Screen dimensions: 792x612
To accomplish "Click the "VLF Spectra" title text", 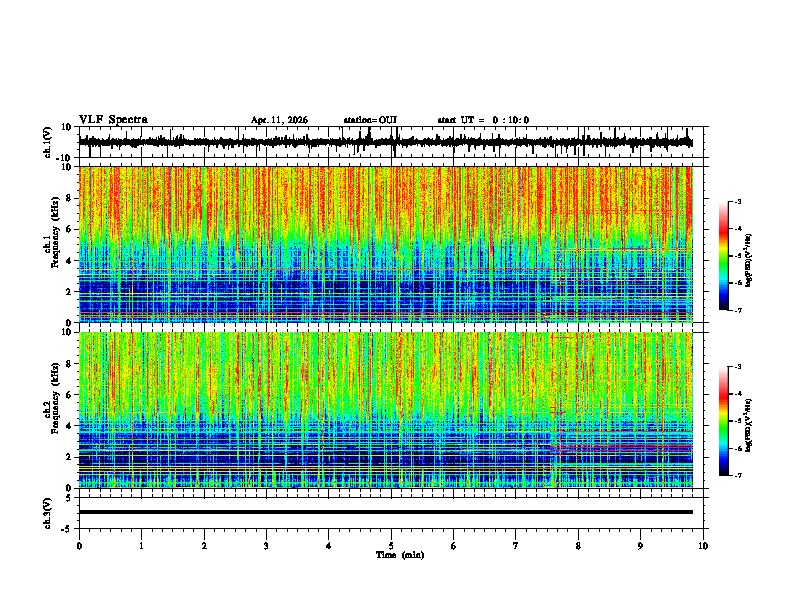I will (113, 120).
